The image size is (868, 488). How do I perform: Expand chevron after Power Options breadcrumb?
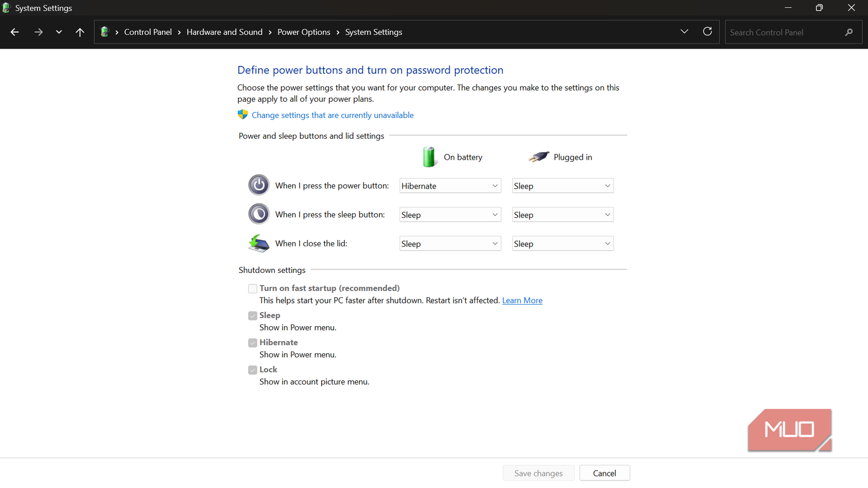tap(338, 32)
